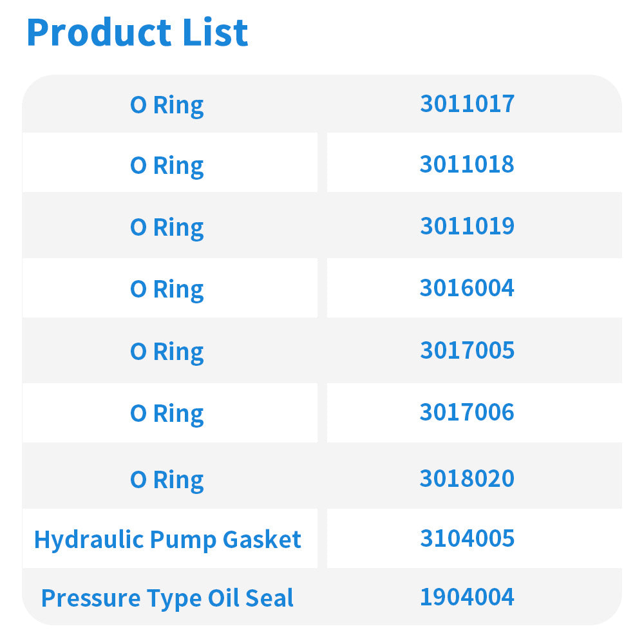Click the word List in the heading
Screen dimensions: 644x644
click(213, 33)
